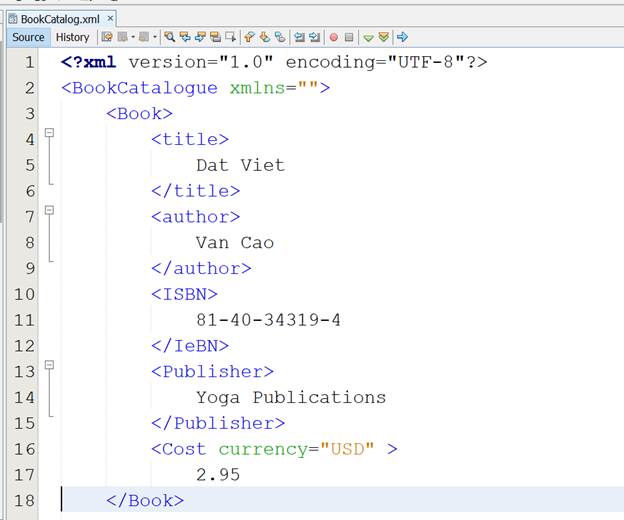624x520 pixels.
Task: Start Macro Recording red circle icon
Action: point(334,37)
